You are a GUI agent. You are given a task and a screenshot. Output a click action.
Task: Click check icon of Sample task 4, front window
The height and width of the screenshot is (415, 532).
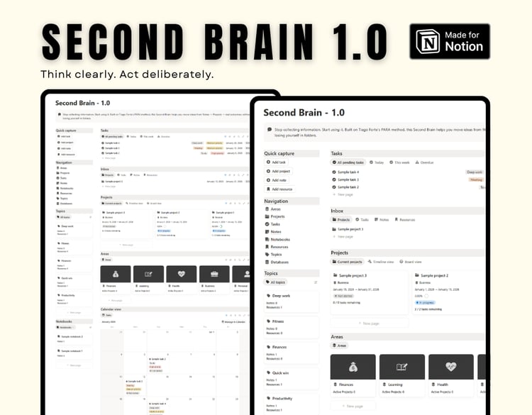pyautogui.click(x=334, y=172)
